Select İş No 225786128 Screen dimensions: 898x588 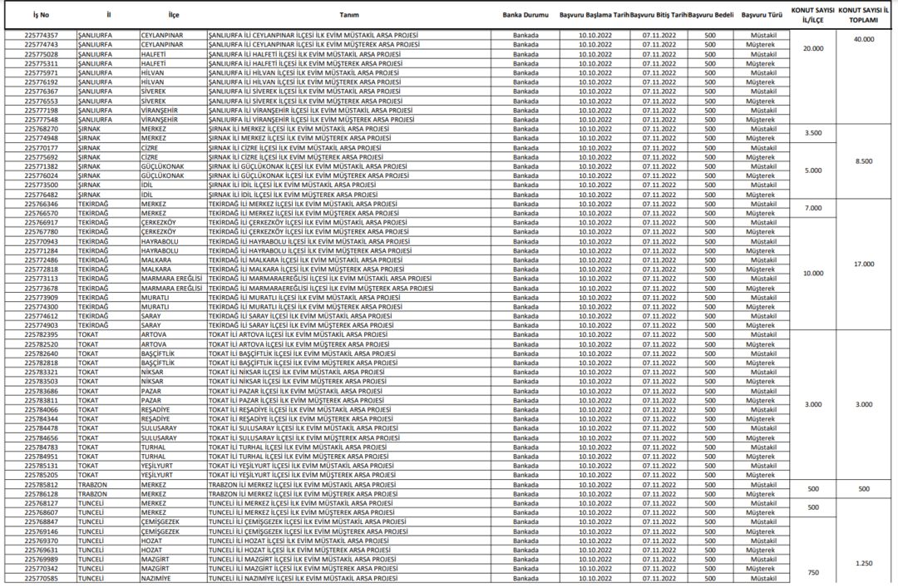coord(42,494)
